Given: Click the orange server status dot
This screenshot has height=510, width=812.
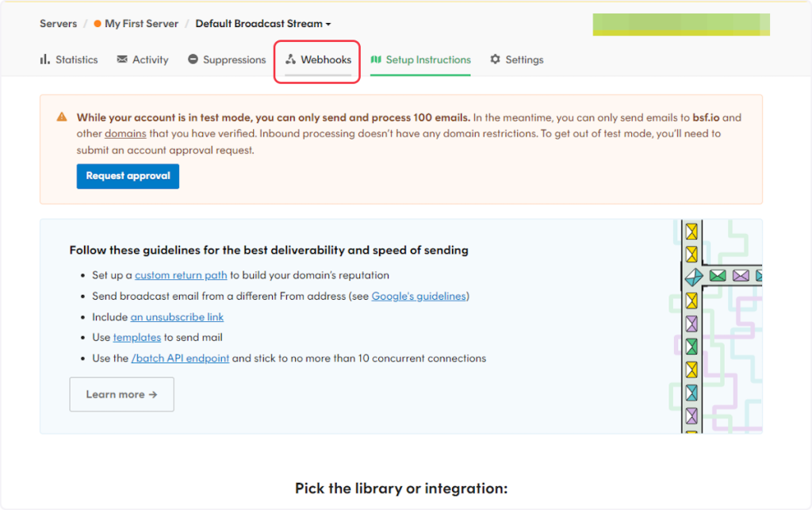Looking at the screenshot, I should coord(98,24).
